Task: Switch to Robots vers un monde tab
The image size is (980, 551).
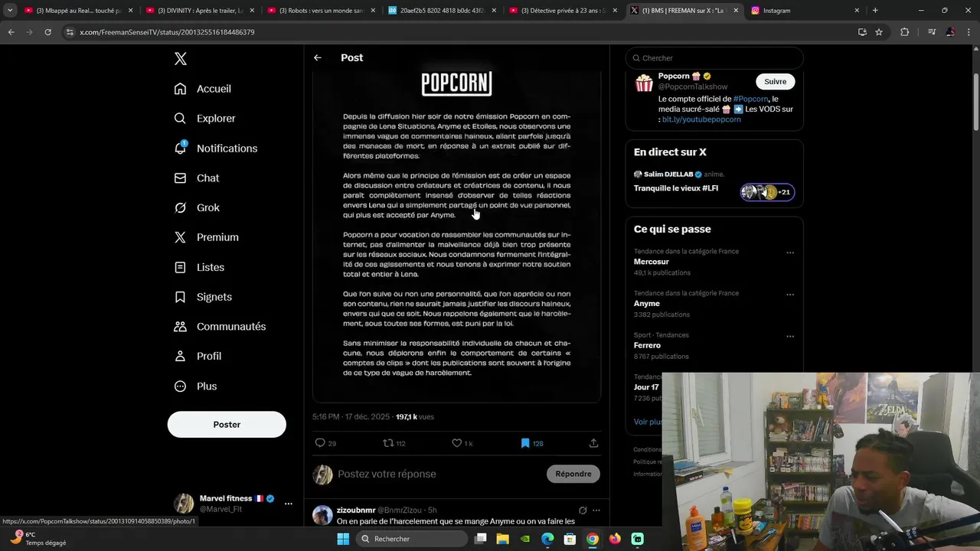Action: click(x=322, y=11)
